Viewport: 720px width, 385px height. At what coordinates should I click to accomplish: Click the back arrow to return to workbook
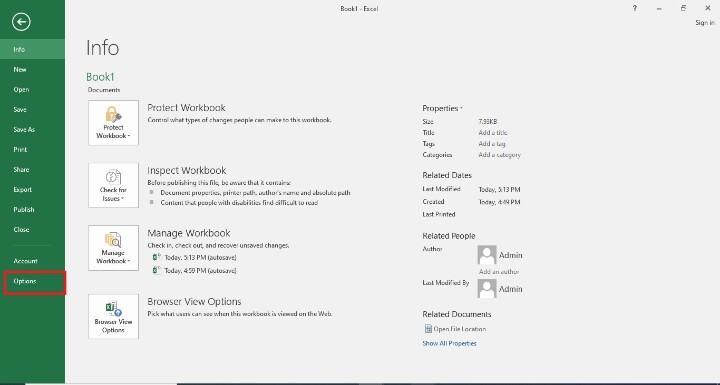point(21,22)
